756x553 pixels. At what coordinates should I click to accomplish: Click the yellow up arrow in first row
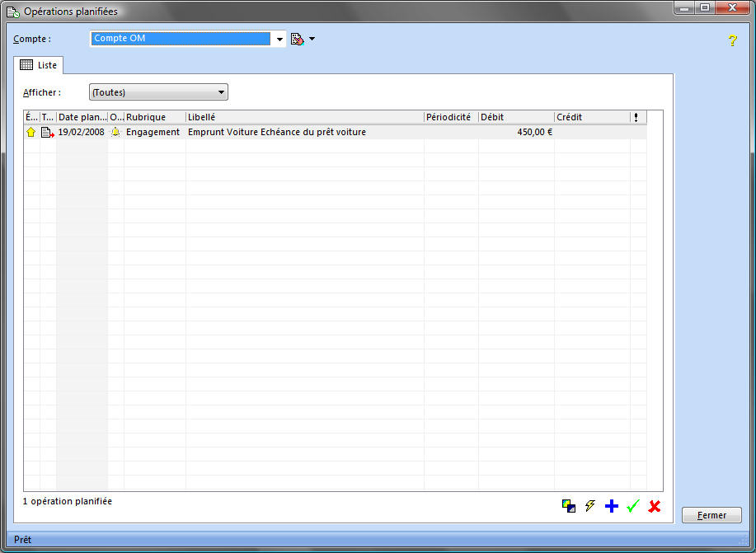click(x=31, y=132)
